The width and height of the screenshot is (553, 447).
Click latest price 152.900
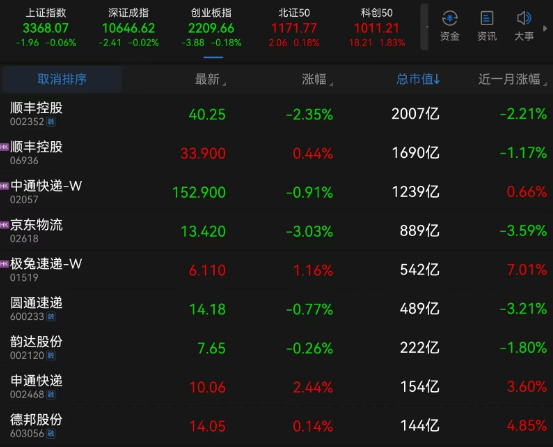point(199,193)
